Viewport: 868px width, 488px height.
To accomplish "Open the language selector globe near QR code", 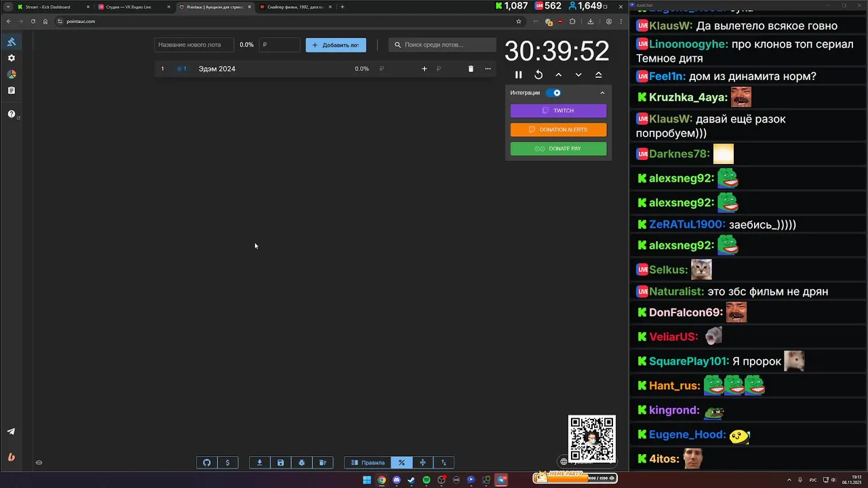I will pos(564,462).
